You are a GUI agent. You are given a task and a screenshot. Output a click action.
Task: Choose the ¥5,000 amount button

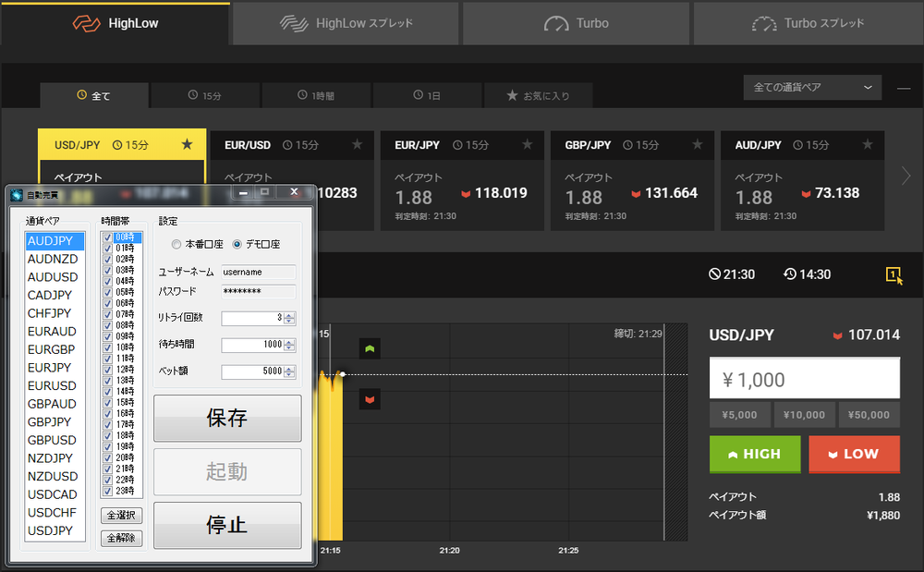[x=739, y=415]
